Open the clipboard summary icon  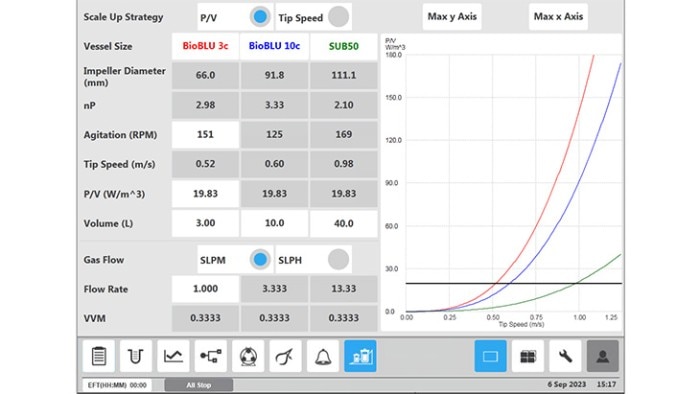coord(99,356)
